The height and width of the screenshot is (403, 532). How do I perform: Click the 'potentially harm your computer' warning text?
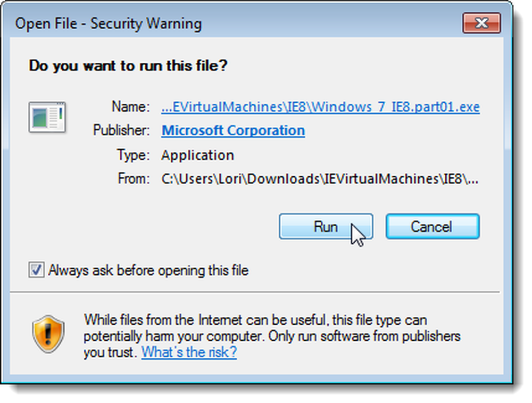[x=173, y=336]
